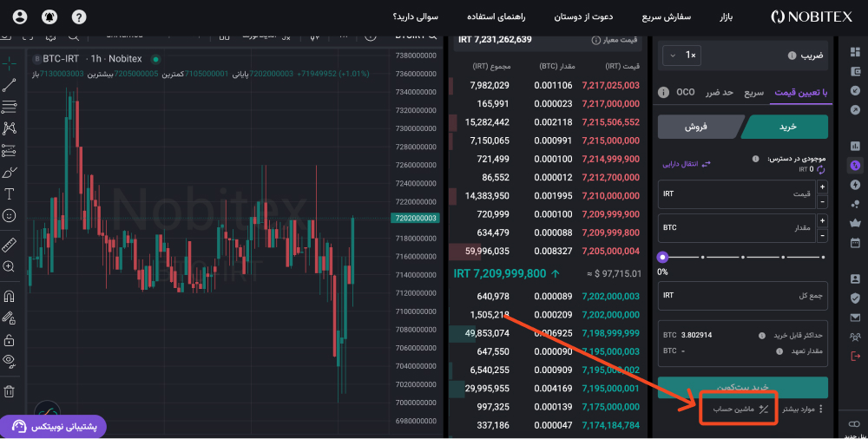
Task: Decrease amount with the مقدار minus stepper
Action: pos(823,236)
